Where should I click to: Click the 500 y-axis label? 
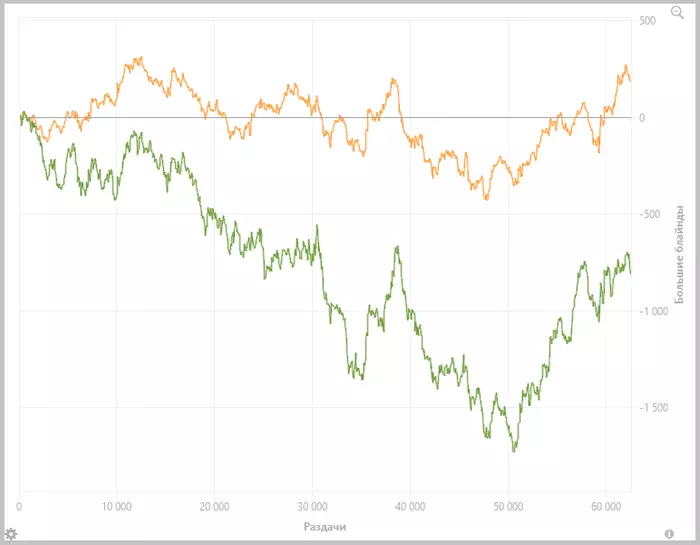[x=647, y=21]
